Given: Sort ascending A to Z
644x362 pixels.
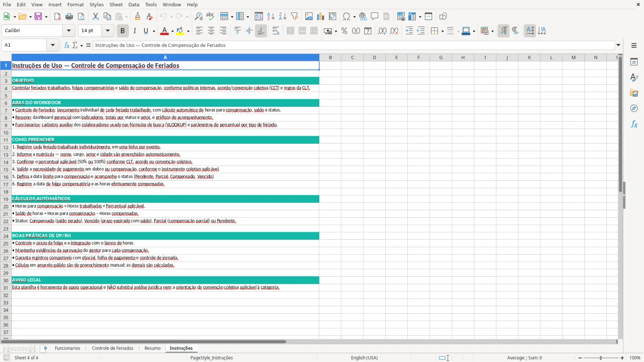Looking at the screenshot, I should [x=271, y=17].
